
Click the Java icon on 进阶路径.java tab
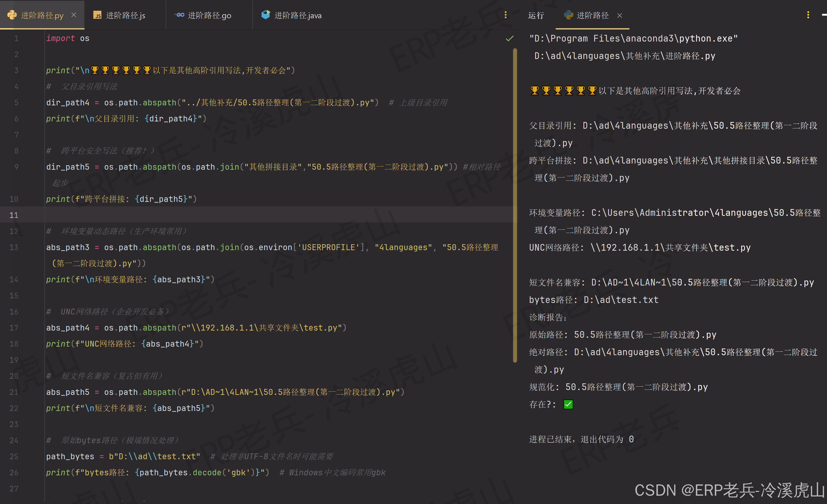coord(266,15)
